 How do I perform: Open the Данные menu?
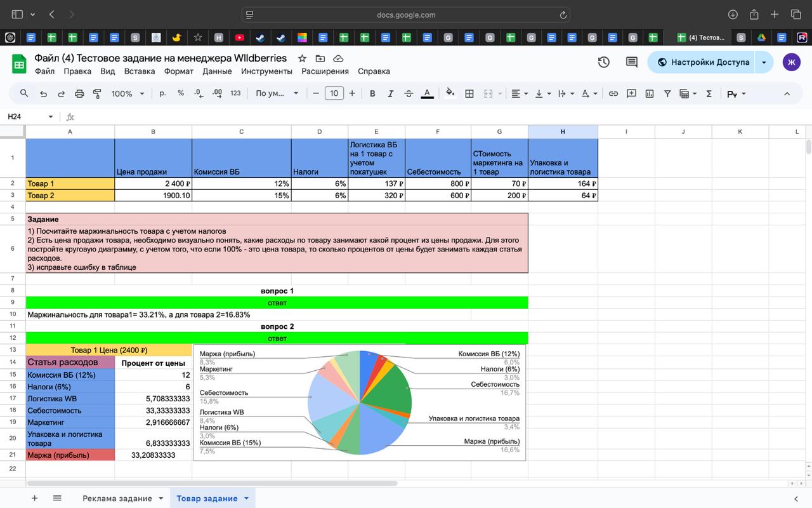point(217,71)
